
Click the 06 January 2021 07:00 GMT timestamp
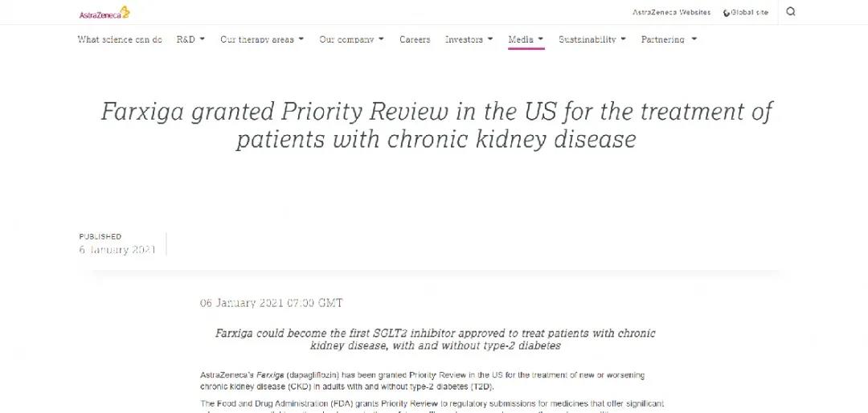(x=272, y=303)
